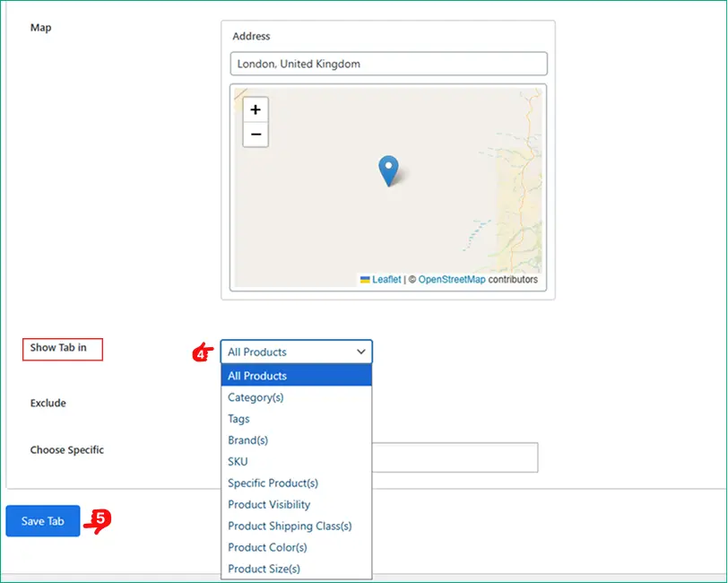Open the Leaflet attribution link
The height and width of the screenshot is (583, 728).
click(386, 280)
